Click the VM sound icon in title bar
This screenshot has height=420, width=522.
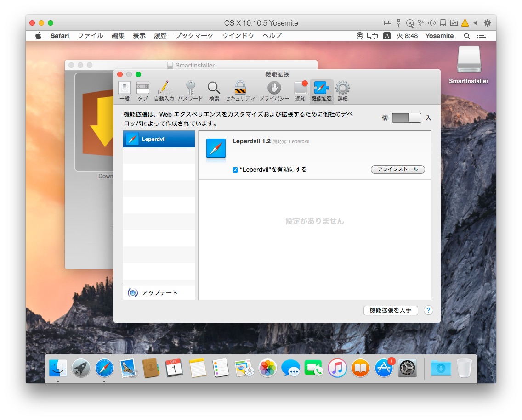click(432, 23)
